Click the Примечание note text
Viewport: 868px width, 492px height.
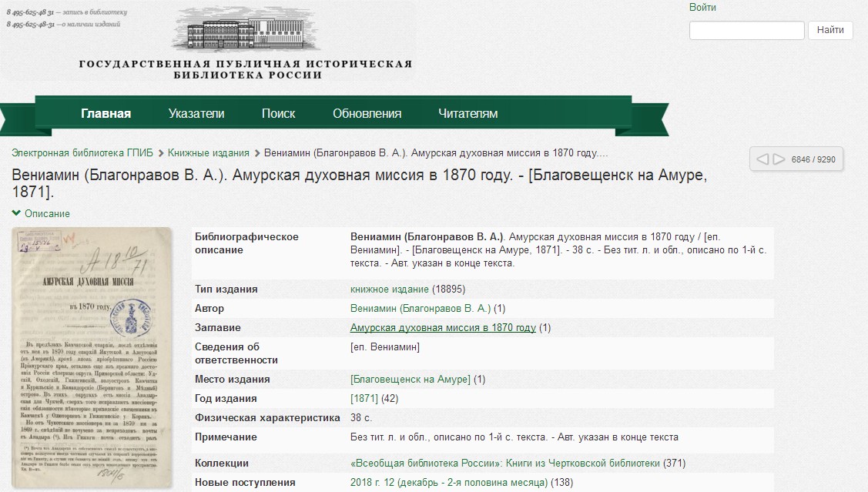(x=514, y=437)
